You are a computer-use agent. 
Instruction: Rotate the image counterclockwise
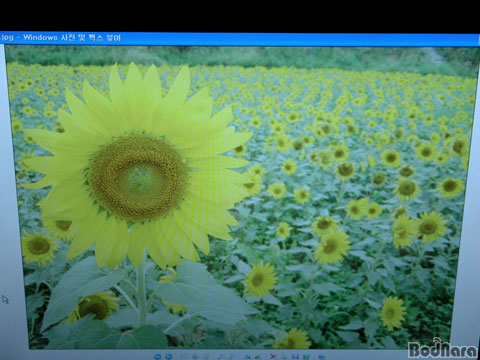tap(258, 356)
